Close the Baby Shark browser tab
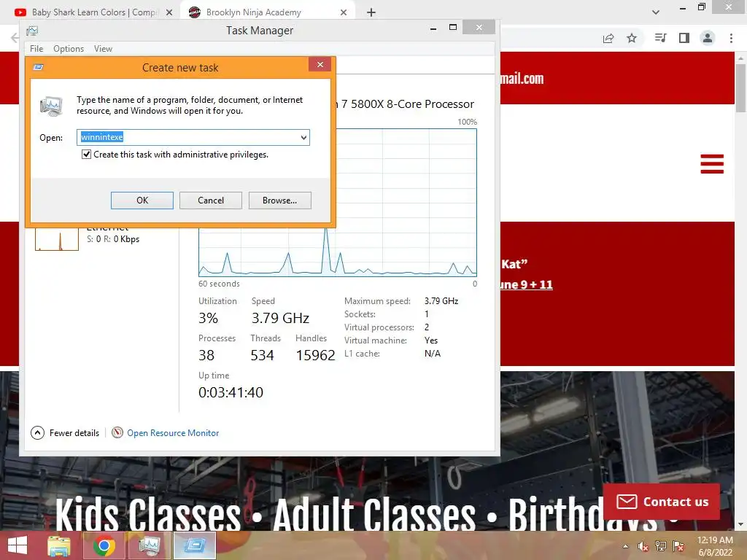This screenshot has width=747, height=560. 169,13
